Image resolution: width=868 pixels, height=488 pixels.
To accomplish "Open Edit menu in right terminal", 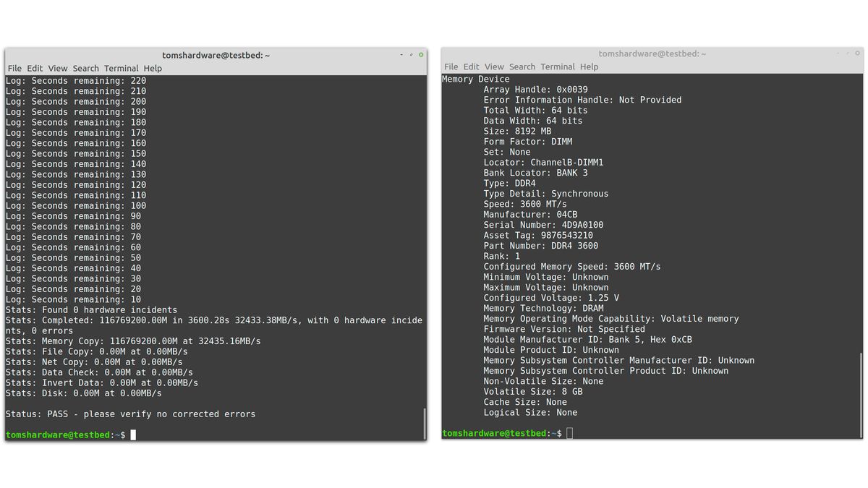I will 471,67.
